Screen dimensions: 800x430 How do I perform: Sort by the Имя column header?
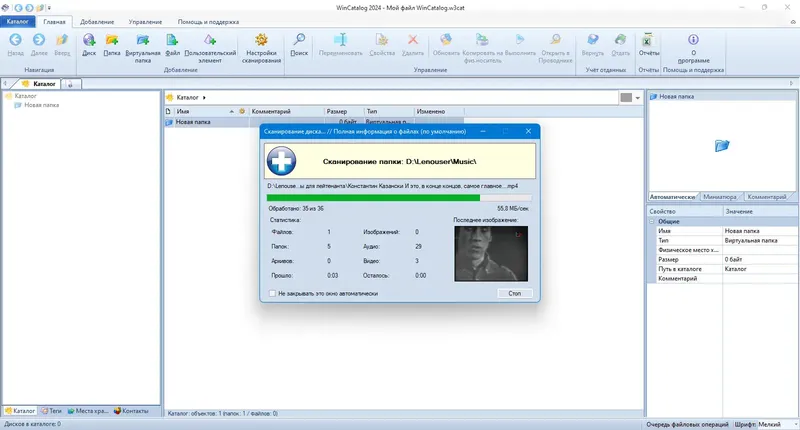tap(204, 111)
